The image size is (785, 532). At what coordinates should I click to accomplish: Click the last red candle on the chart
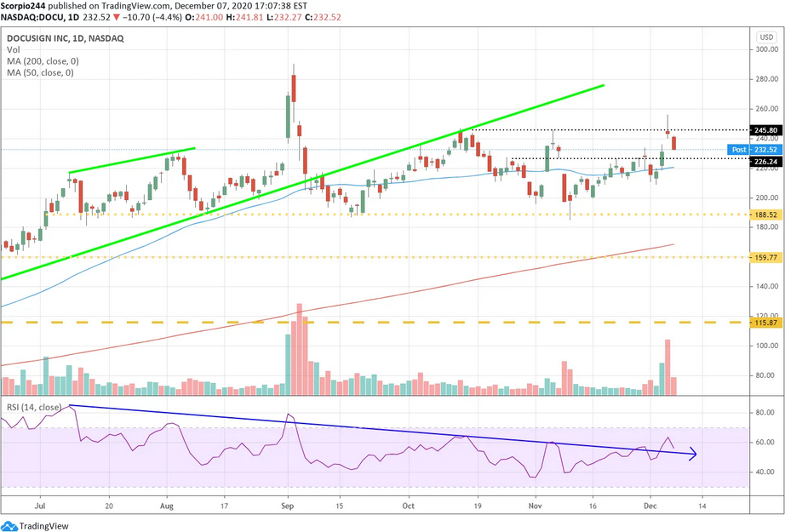(674, 143)
